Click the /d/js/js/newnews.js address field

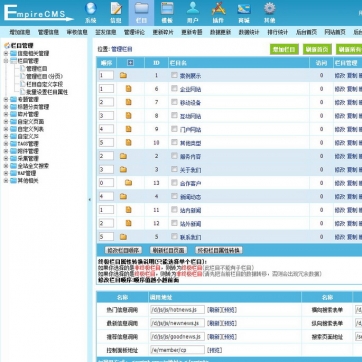(x=177, y=323)
